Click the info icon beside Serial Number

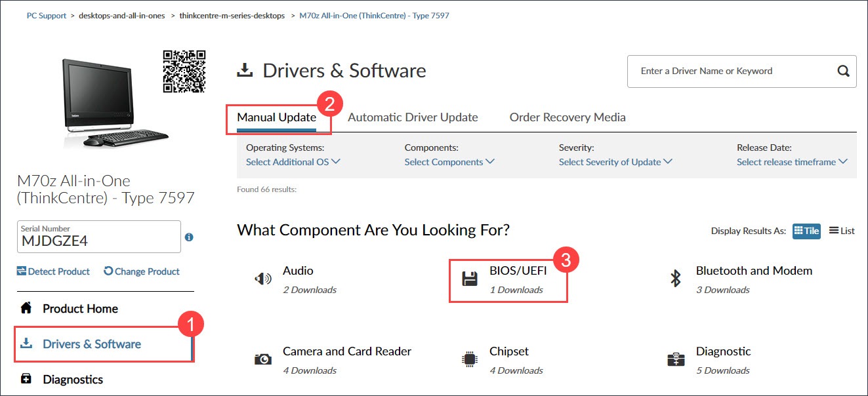pyautogui.click(x=189, y=237)
